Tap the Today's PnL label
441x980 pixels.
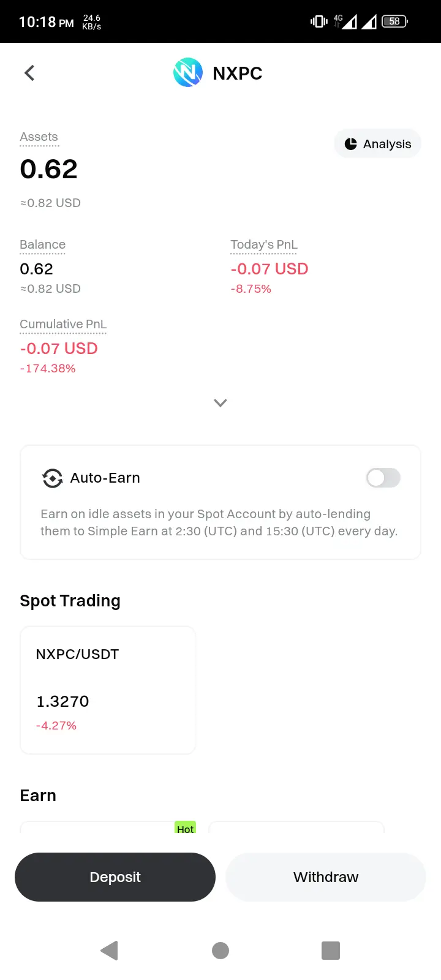(x=264, y=244)
